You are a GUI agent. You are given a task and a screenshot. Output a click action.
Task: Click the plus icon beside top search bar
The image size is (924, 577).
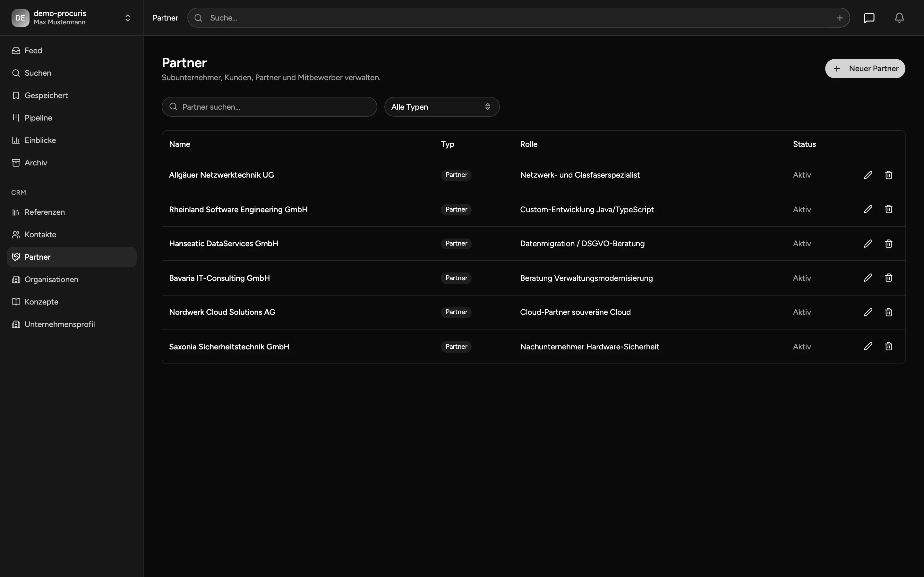pyautogui.click(x=840, y=18)
